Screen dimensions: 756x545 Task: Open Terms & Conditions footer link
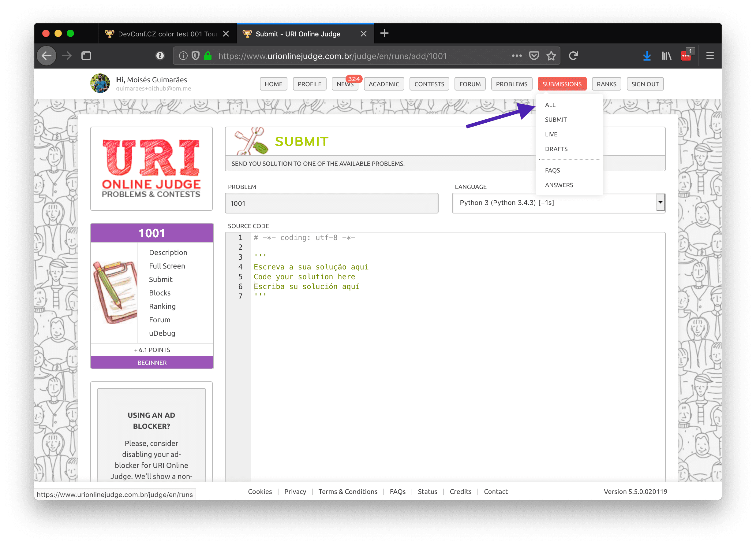(x=348, y=491)
